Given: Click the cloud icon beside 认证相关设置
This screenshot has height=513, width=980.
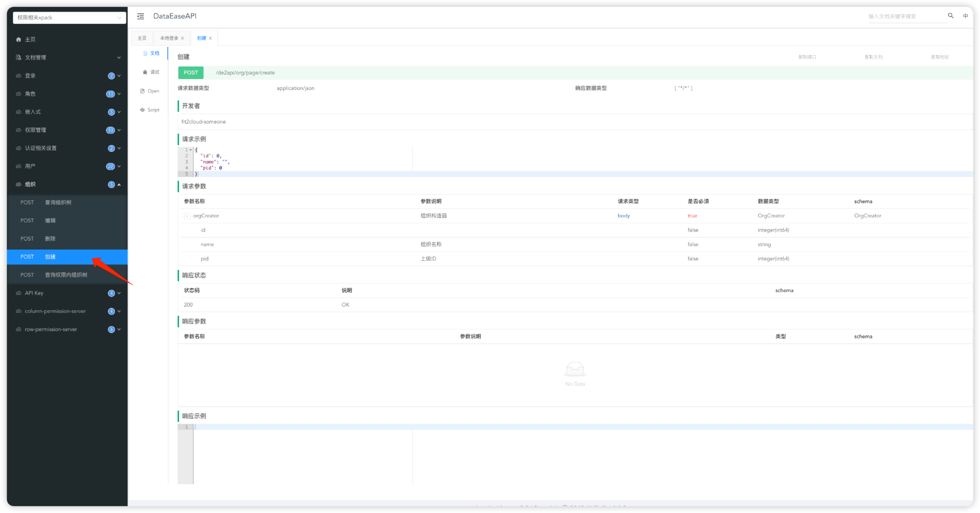Looking at the screenshot, I should [x=18, y=148].
